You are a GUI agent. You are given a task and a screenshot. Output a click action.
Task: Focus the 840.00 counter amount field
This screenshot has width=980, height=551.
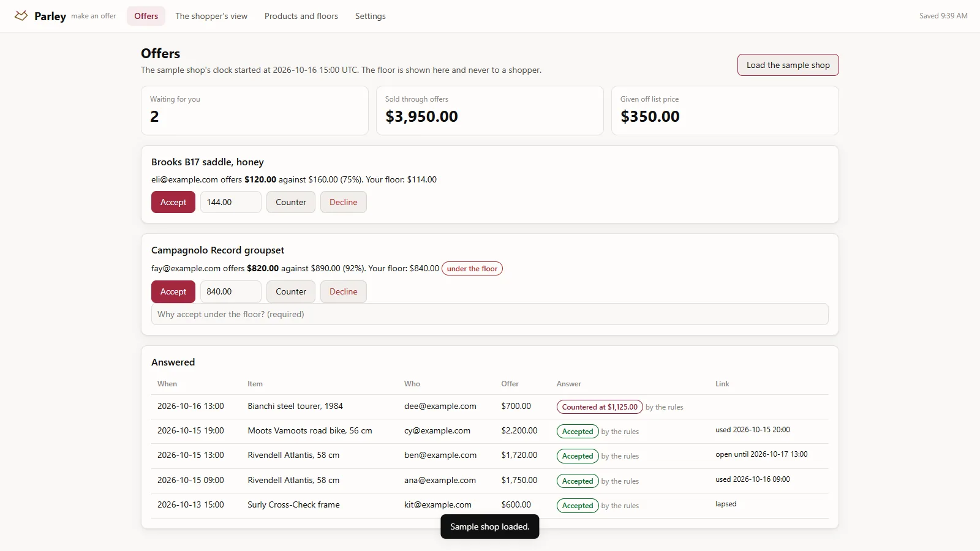[231, 291]
